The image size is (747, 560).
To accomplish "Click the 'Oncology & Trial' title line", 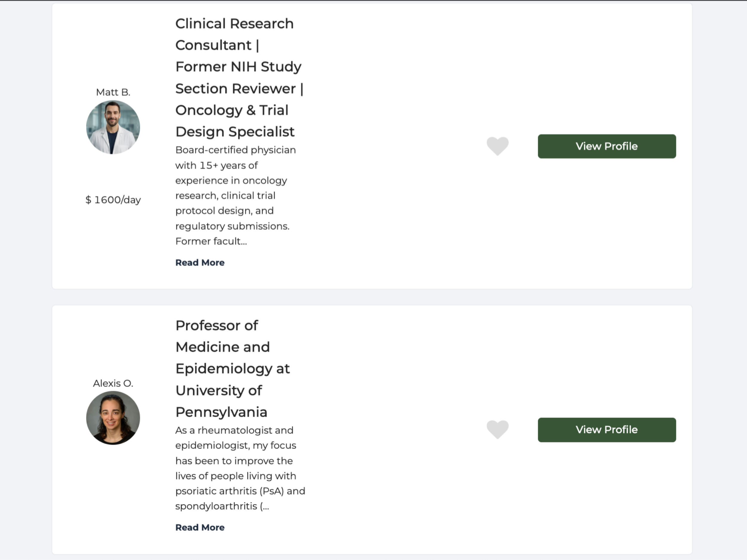I will pyautogui.click(x=232, y=110).
